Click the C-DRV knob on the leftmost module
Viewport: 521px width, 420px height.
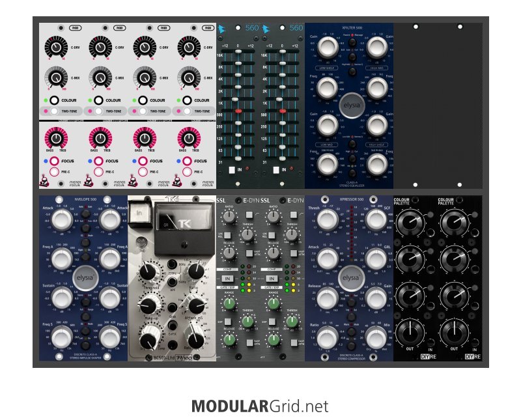tap(56, 47)
